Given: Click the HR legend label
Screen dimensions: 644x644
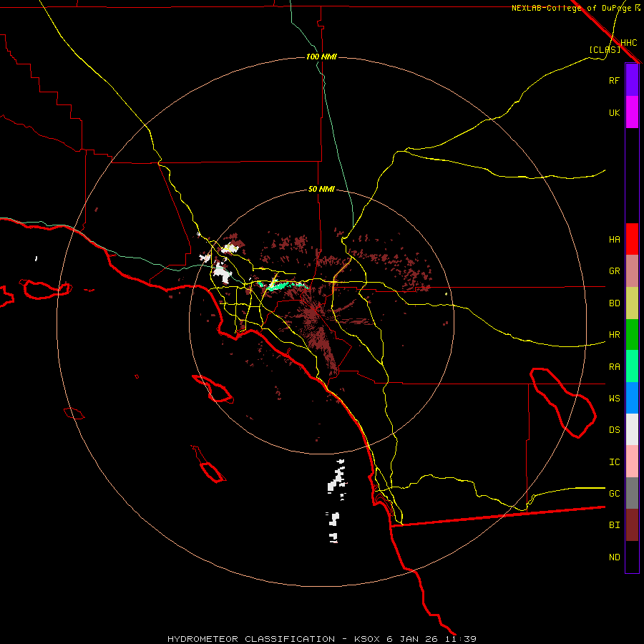Looking at the screenshot, I should 614,335.
